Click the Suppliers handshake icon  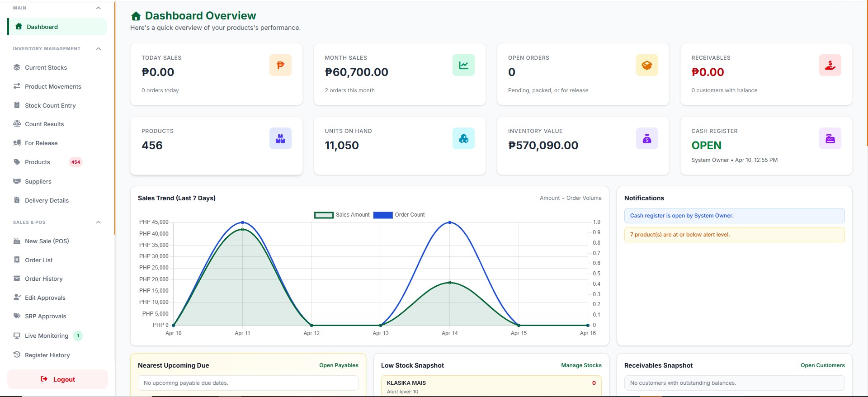[17, 181]
